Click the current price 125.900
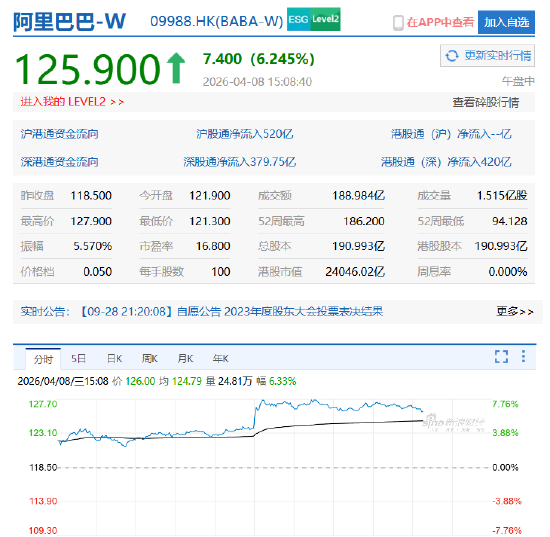 [x=88, y=69]
